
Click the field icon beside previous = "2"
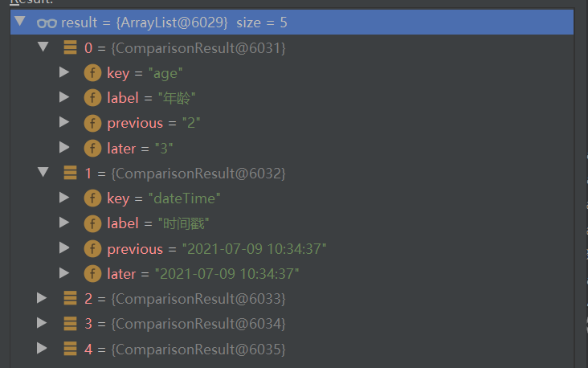(92, 123)
